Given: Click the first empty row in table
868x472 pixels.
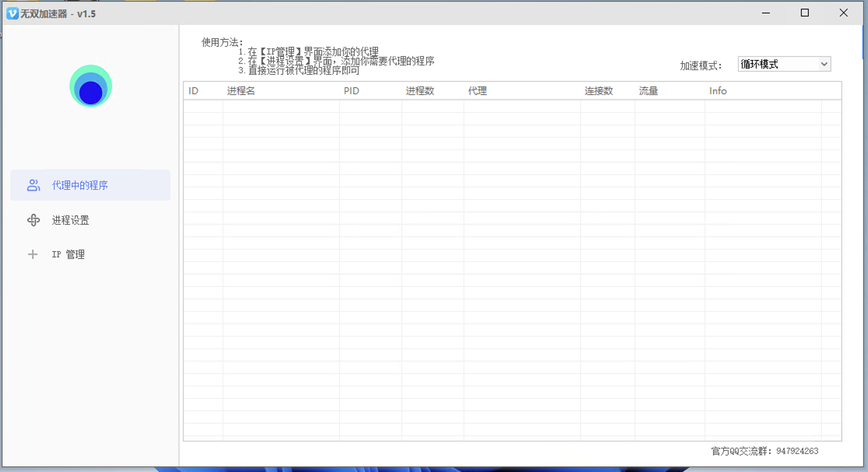Looking at the screenshot, I should click(506, 107).
